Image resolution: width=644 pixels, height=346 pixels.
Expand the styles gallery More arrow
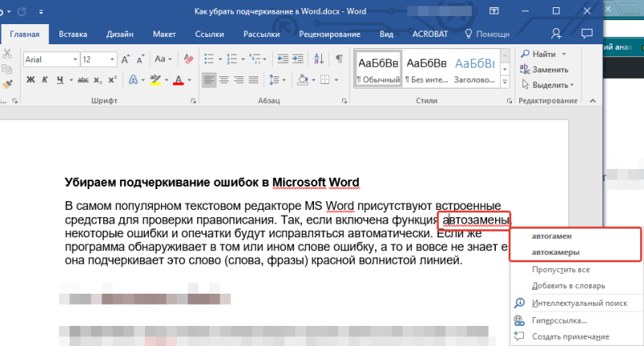pyautogui.click(x=505, y=83)
